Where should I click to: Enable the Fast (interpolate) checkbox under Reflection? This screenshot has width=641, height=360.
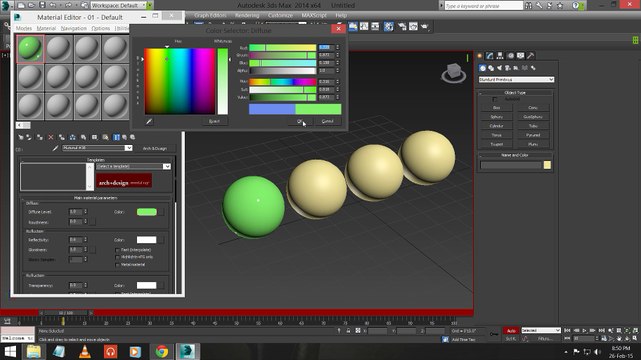[118, 250]
